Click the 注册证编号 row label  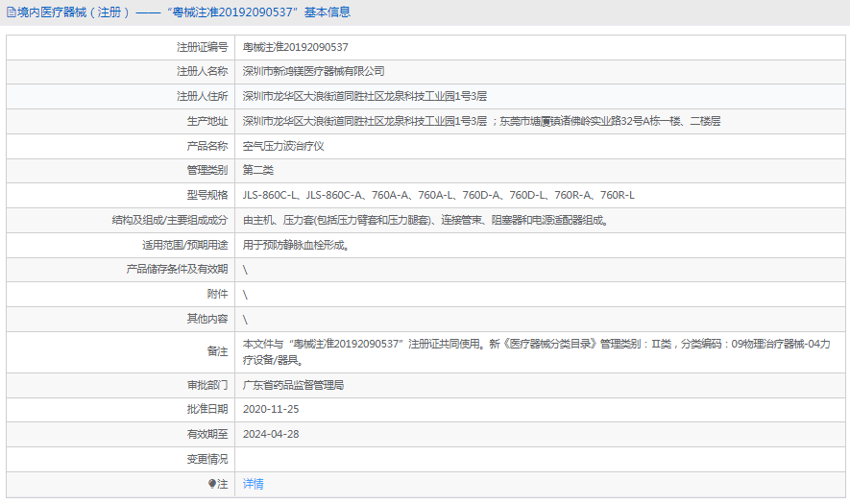(x=203, y=47)
